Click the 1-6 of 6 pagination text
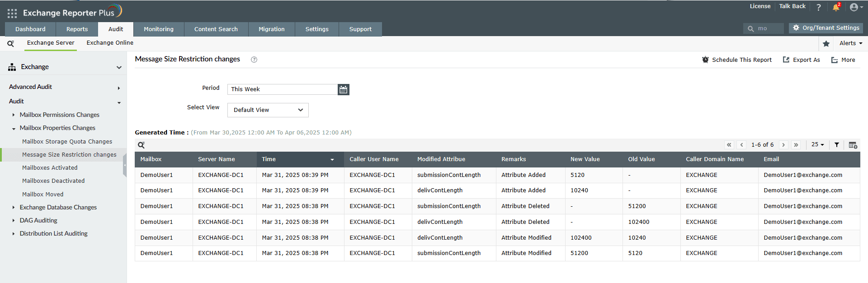This screenshot has height=283, width=868. click(762, 145)
